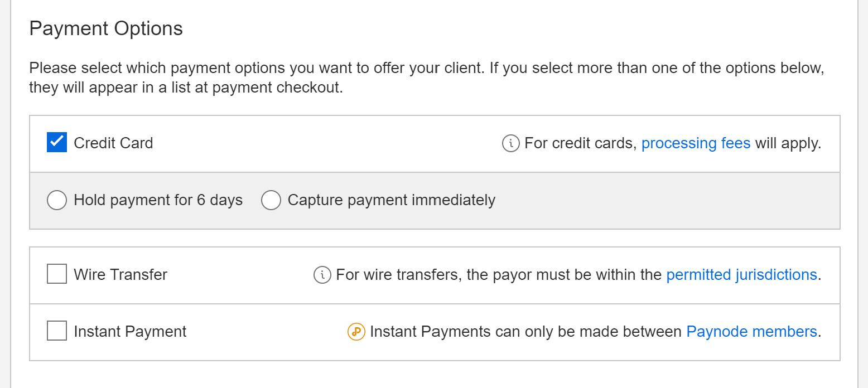Click the info icon beside credit card fees
The width and height of the screenshot is (868, 388).
[511, 143]
